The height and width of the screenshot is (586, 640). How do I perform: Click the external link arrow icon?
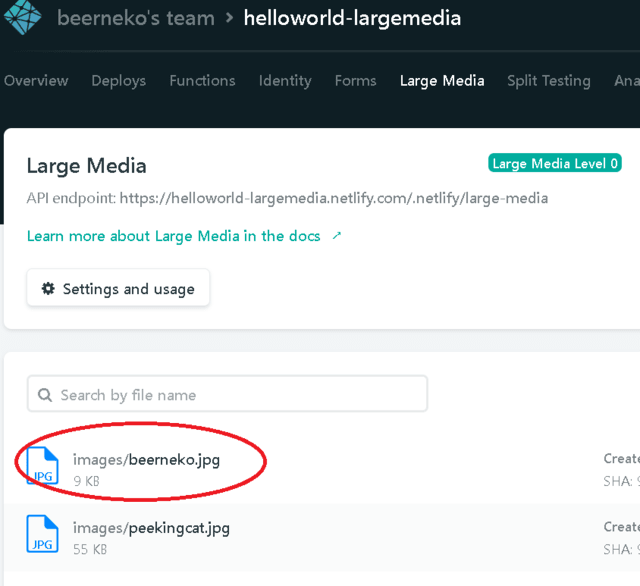click(337, 237)
